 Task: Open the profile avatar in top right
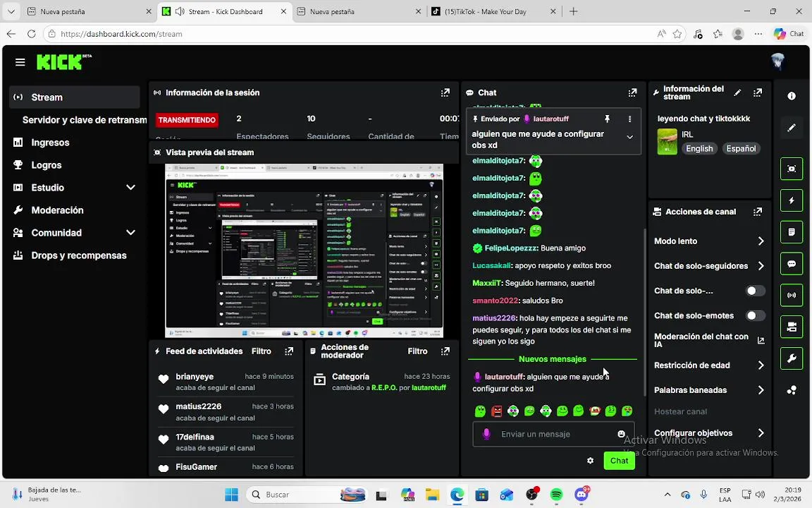(777, 61)
